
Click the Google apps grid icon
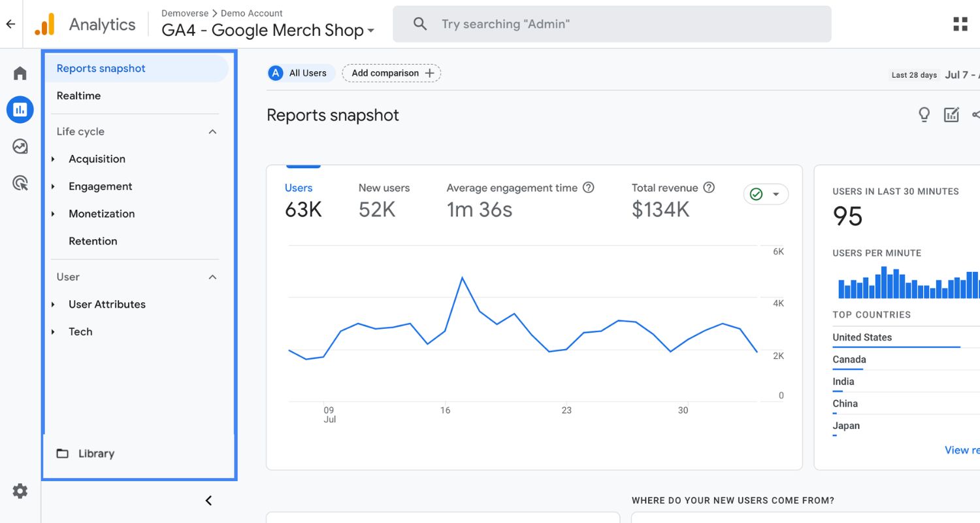[960, 24]
